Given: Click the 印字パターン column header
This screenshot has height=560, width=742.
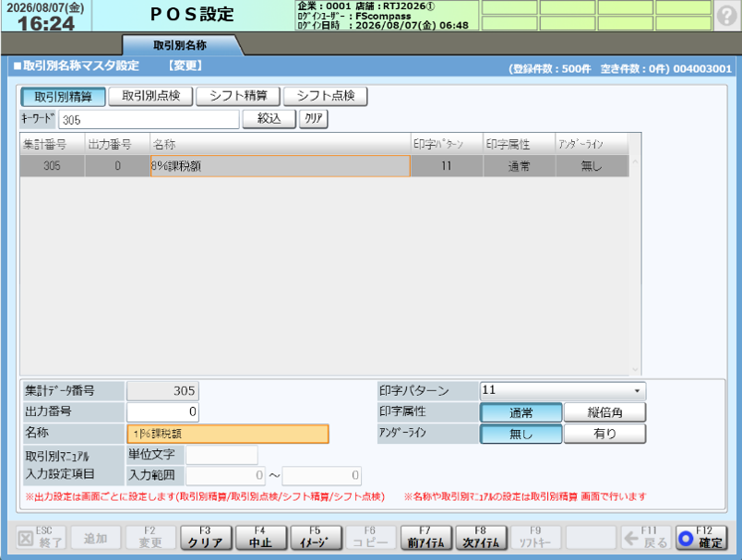Looking at the screenshot, I should [x=447, y=144].
